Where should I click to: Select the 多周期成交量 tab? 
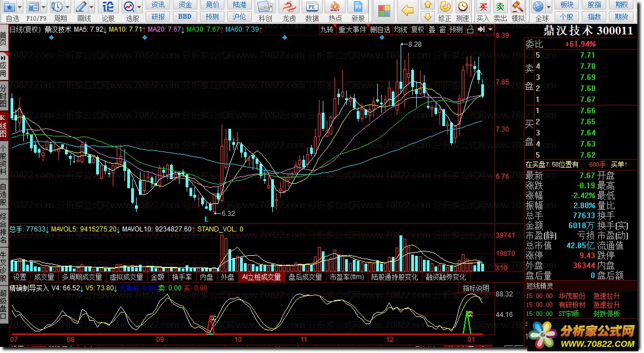click(x=82, y=278)
